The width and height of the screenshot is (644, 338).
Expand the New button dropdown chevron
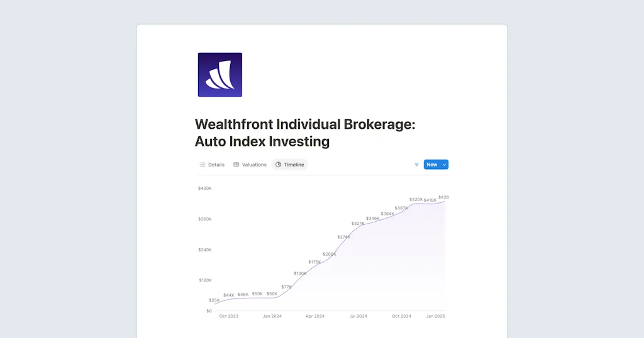pos(445,165)
